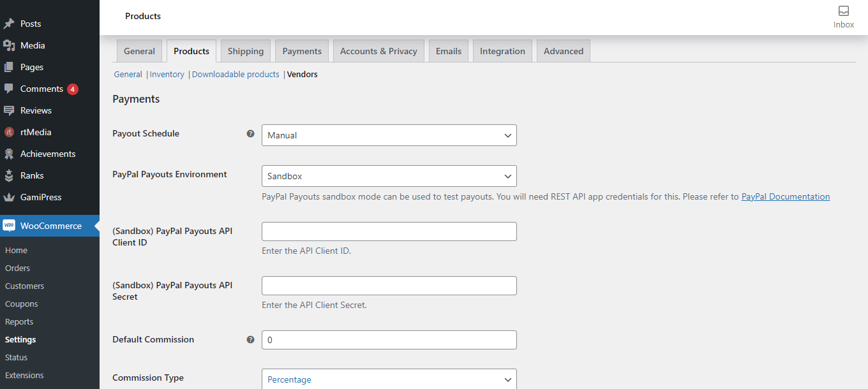Click help tooltip beside Payout Schedule
The width and height of the screenshot is (868, 389).
(x=251, y=134)
